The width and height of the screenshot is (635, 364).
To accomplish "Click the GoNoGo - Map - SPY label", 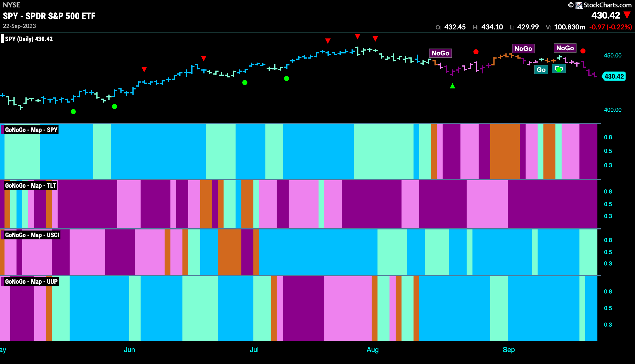I will pyautogui.click(x=31, y=130).
